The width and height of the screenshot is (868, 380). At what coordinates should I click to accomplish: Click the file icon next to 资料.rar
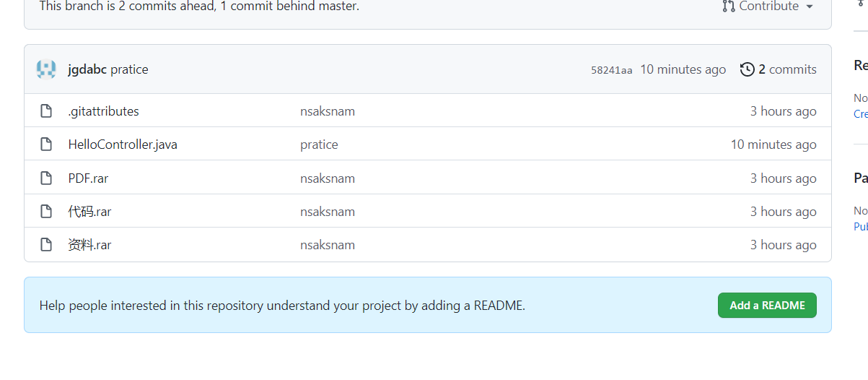tap(46, 245)
